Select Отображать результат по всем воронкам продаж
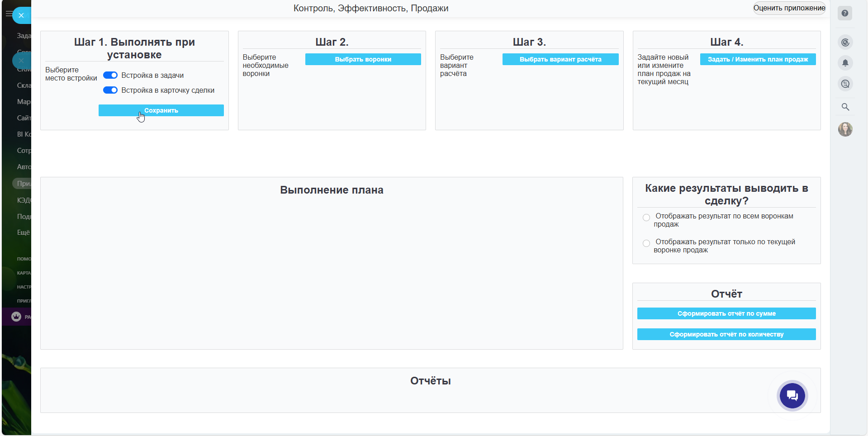 (x=646, y=218)
